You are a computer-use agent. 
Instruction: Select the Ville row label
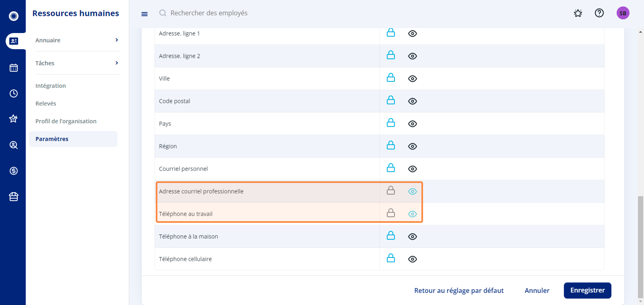pos(164,79)
